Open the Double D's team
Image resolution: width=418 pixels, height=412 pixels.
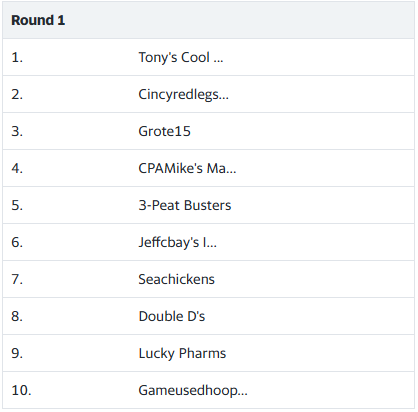[172, 316]
